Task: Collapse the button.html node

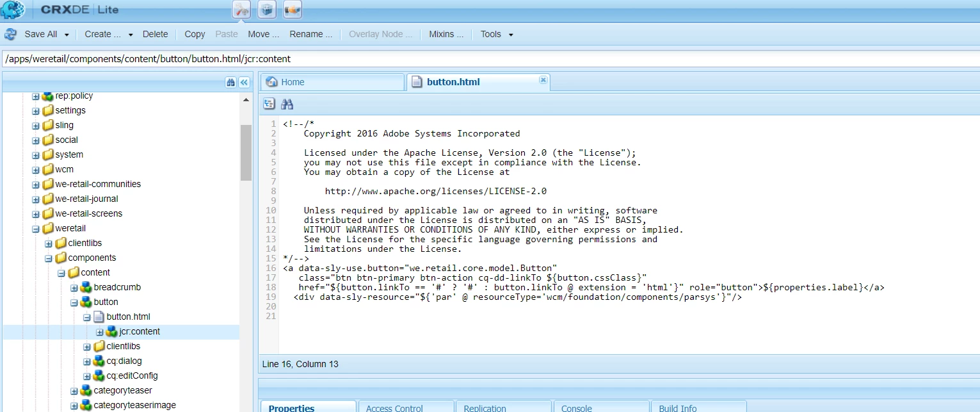Action: coord(87,317)
